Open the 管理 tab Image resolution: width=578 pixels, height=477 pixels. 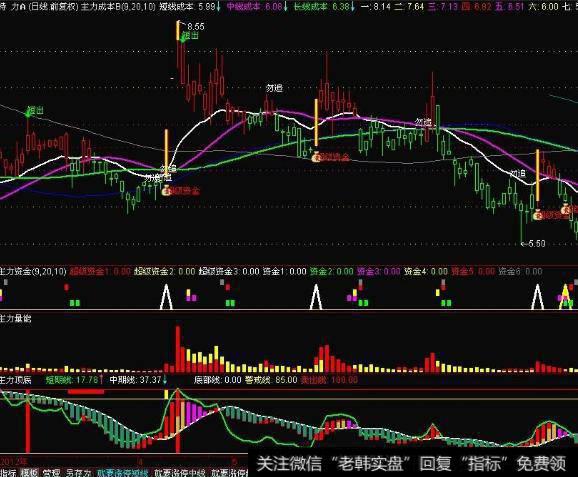click(x=51, y=473)
